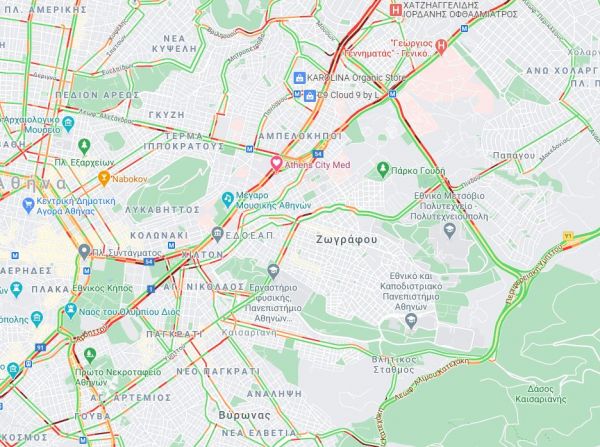Click the metro station icon near Αμπελόκηποι
This screenshot has height=447, width=600.
pyautogui.click(x=249, y=149)
